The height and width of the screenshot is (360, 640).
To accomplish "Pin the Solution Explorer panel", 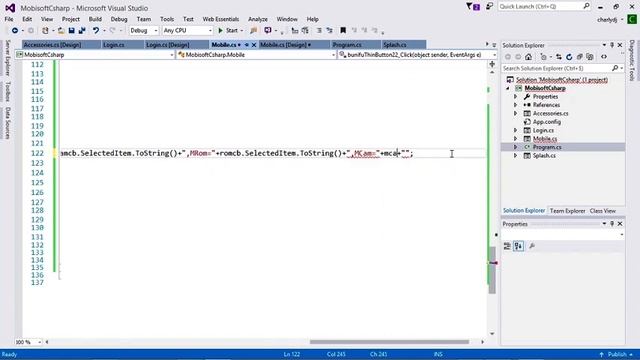I will pos(612,45).
